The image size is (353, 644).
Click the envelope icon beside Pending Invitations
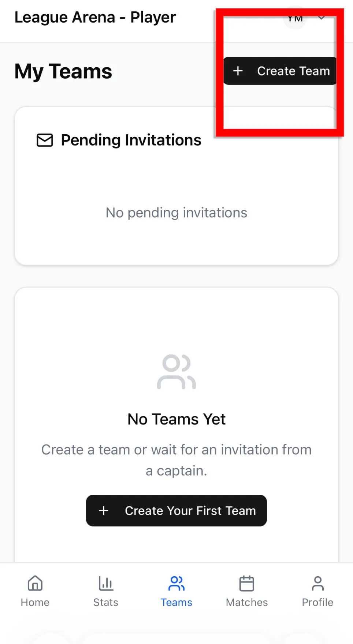coord(45,140)
